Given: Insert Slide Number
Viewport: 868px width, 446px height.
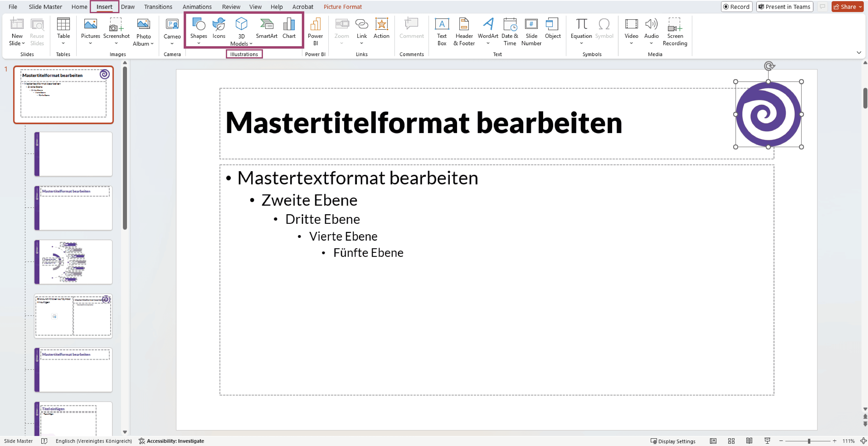Looking at the screenshot, I should click(531, 31).
